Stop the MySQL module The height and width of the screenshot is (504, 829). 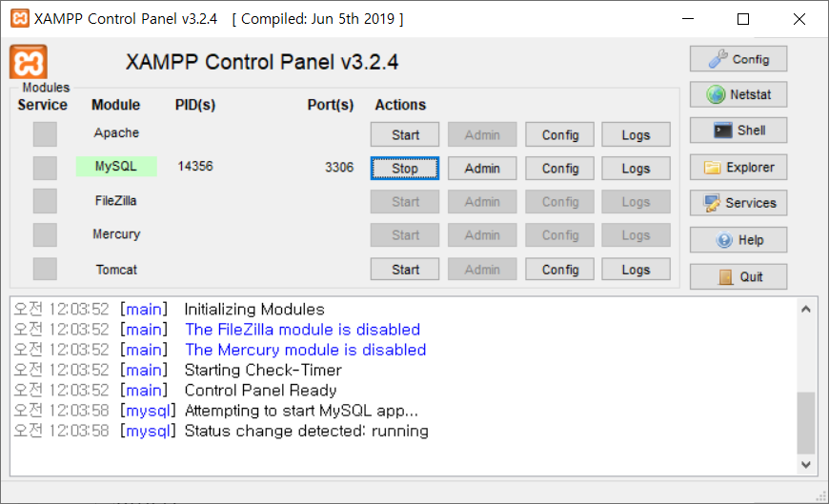405,169
